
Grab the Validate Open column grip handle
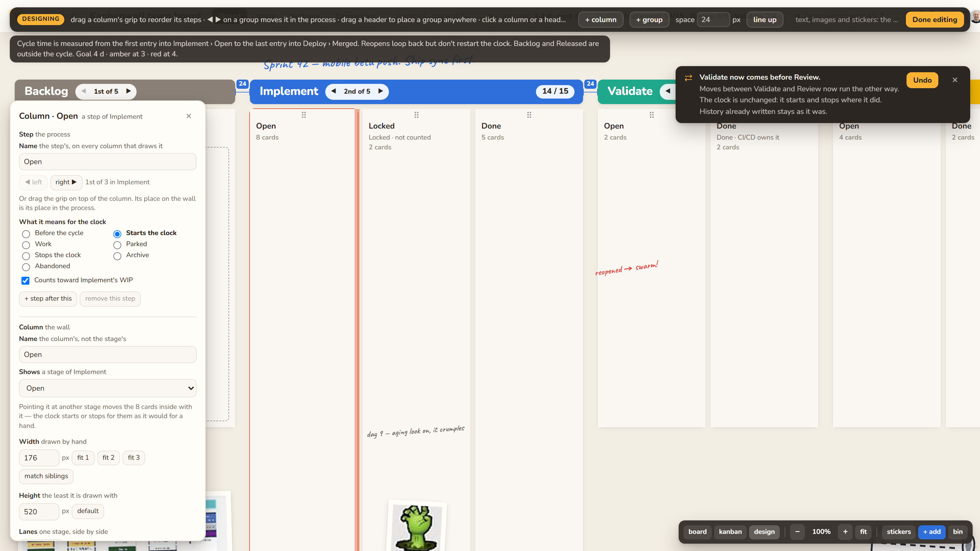(652, 114)
